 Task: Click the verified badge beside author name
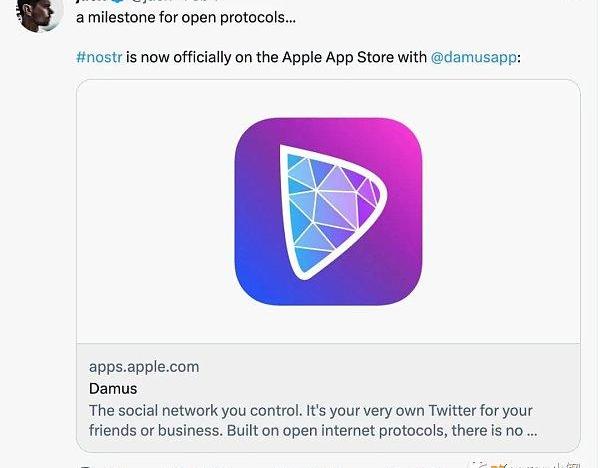click(x=117, y=2)
